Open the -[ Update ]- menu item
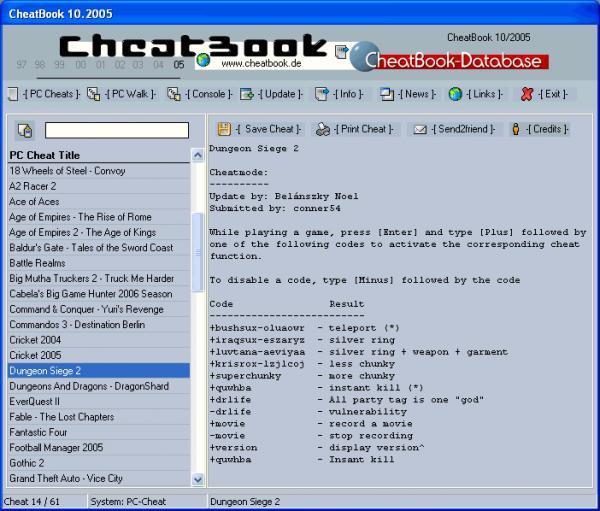This screenshot has height=511, width=600. point(280,94)
